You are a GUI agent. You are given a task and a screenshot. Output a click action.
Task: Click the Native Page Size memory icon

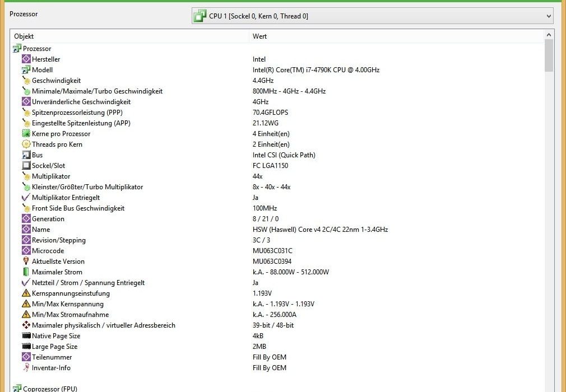pos(26,335)
